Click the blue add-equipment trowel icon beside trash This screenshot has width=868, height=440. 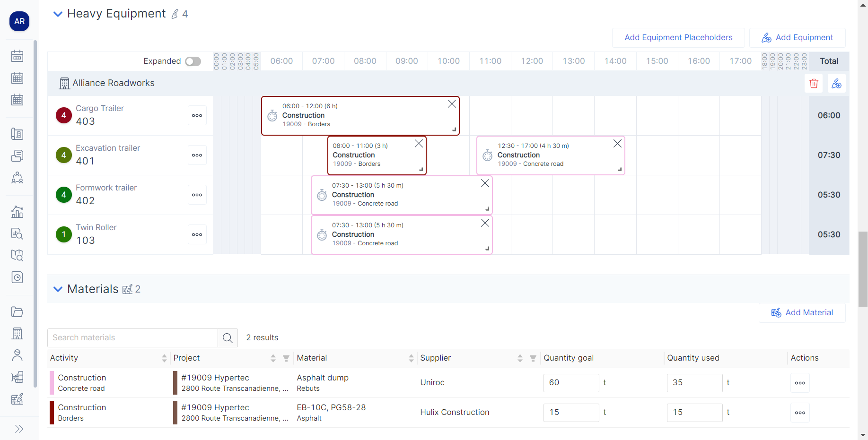837,83
